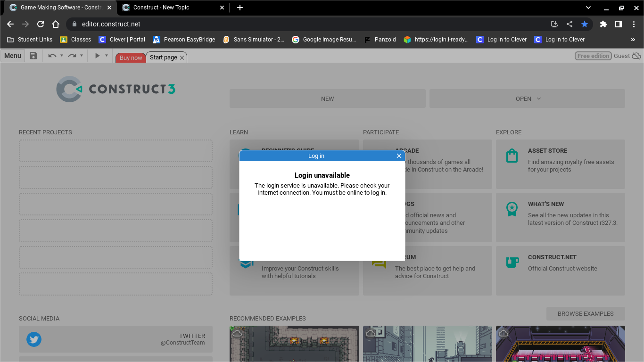This screenshot has width=644, height=362.
Task: Open the Guest account menu
Action: [622, 56]
